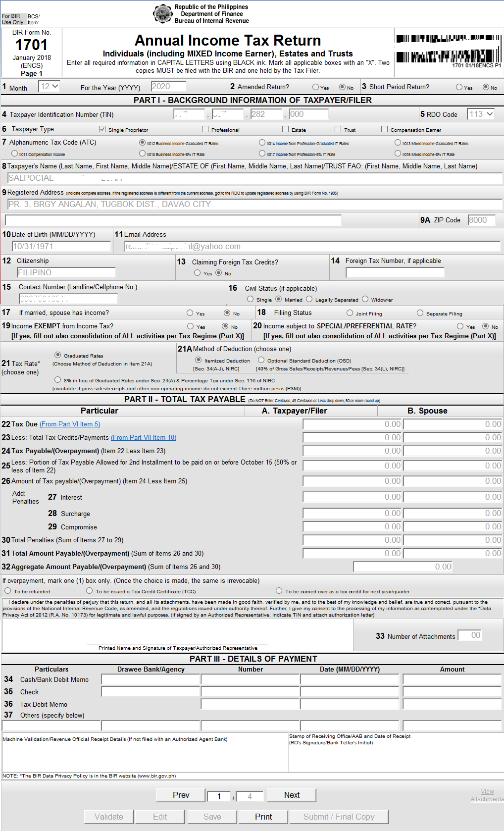Open the RDO Code dropdown

coord(481,114)
